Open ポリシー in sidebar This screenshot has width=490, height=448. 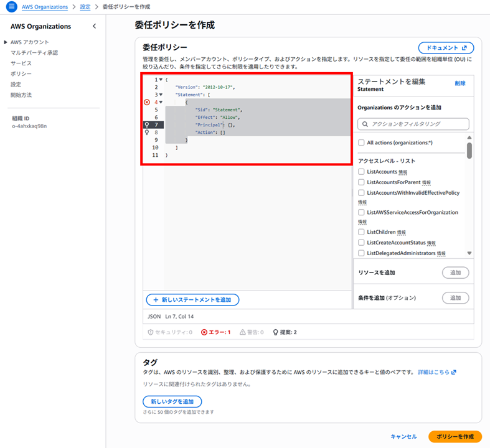[21, 74]
